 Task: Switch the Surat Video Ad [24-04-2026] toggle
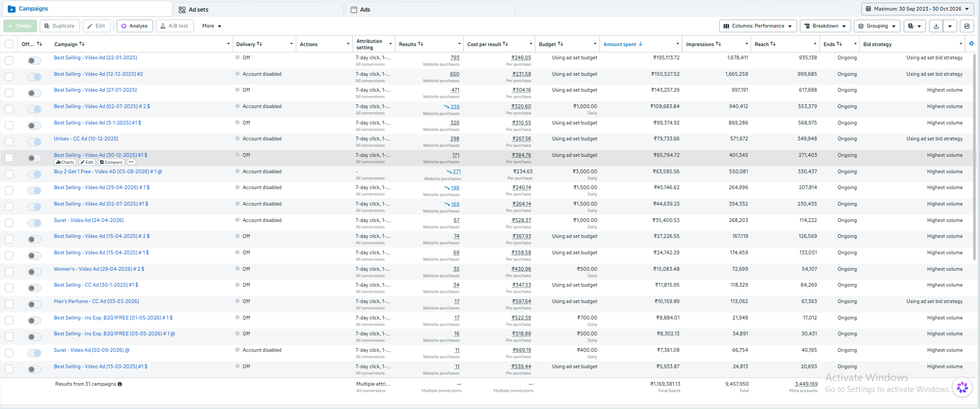tap(34, 223)
